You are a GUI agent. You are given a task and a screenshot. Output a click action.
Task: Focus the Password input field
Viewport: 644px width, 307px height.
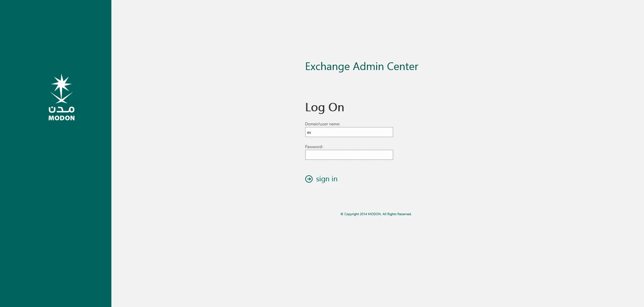click(349, 155)
